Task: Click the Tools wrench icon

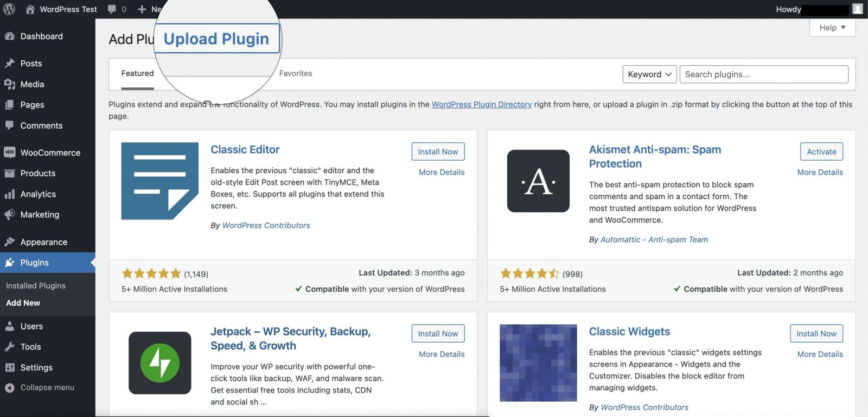Action: click(9, 347)
